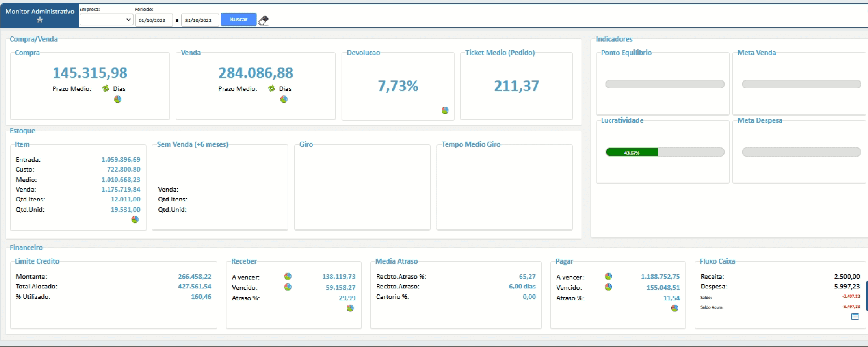Click Custo value 722.800,80
The width and height of the screenshot is (868, 347).
coord(124,169)
